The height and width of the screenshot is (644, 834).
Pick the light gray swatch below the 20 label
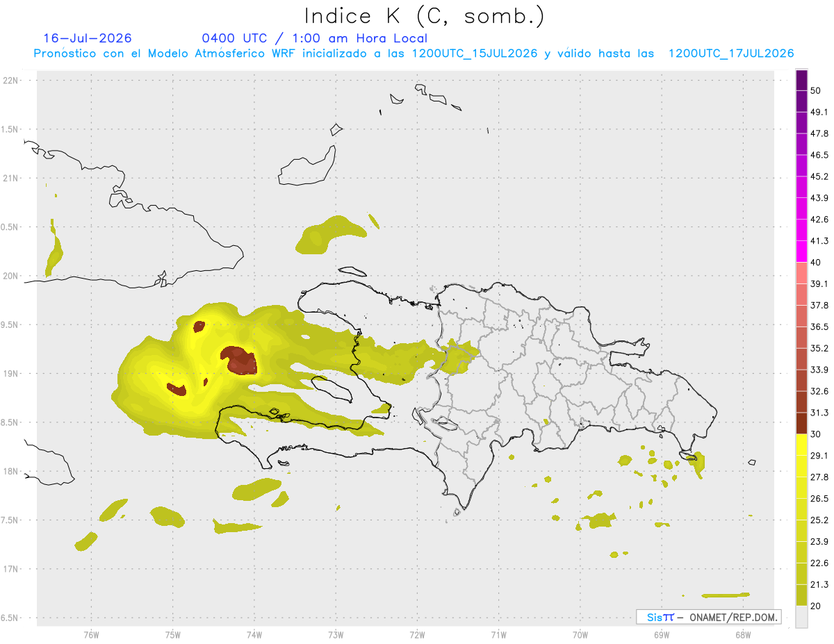coord(801,617)
